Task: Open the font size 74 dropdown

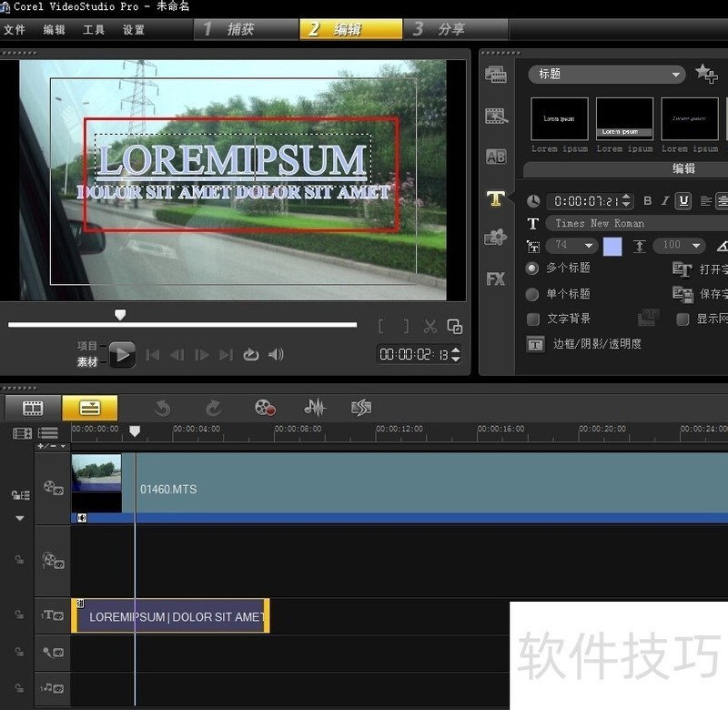Action: 589,246
